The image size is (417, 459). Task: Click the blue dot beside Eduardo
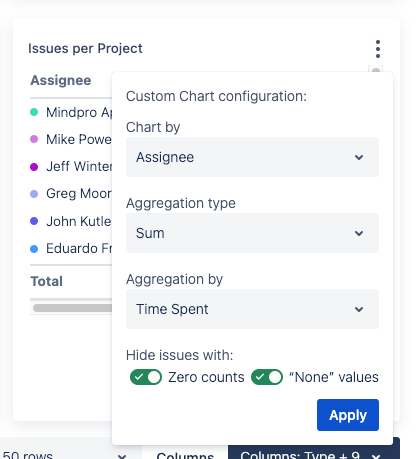click(34, 249)
